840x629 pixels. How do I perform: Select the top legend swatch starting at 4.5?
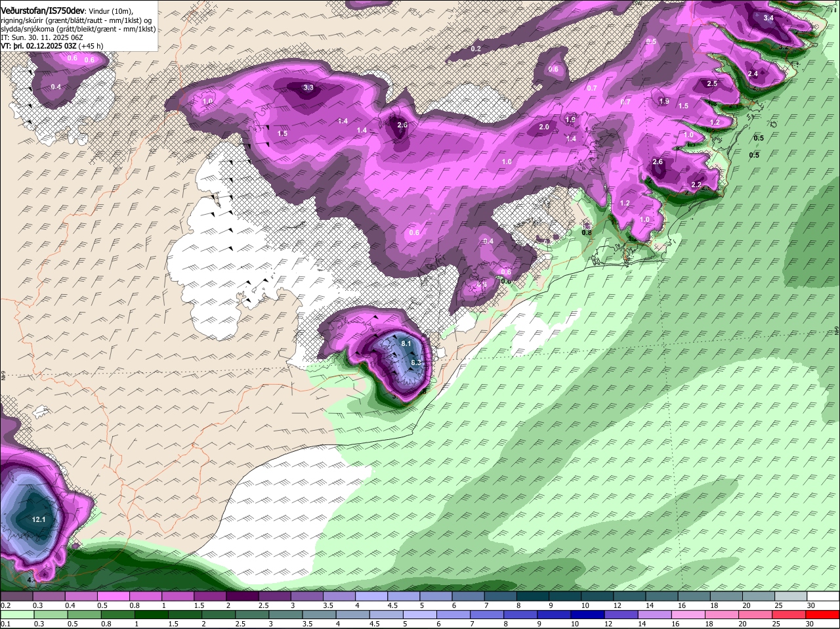(x=404, y=596)
